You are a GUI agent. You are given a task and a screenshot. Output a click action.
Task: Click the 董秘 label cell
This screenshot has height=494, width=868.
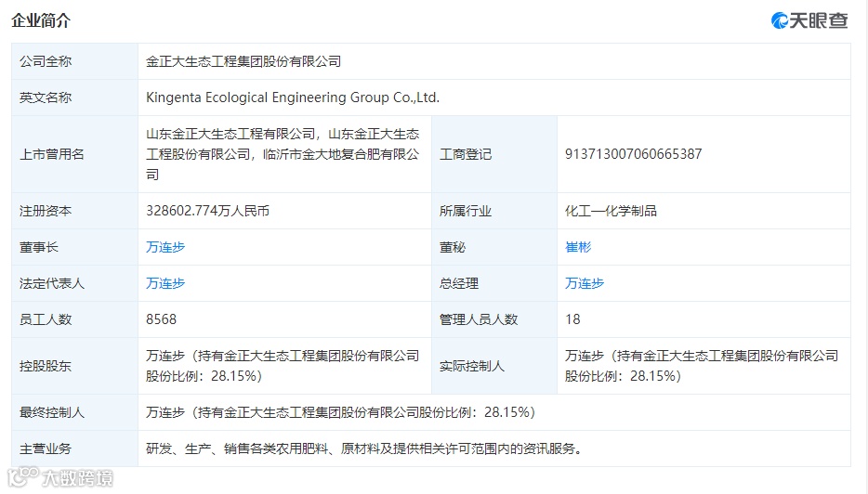coord(494,247)
